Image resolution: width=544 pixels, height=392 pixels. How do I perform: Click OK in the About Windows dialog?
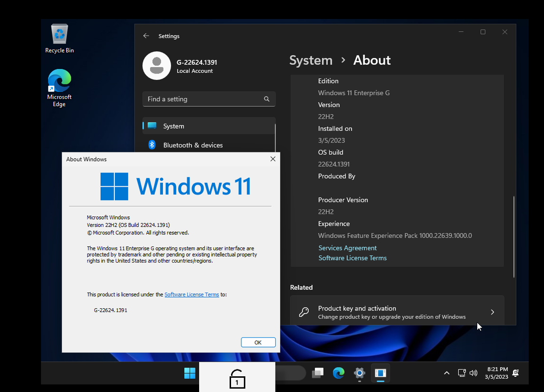point(258,343)
